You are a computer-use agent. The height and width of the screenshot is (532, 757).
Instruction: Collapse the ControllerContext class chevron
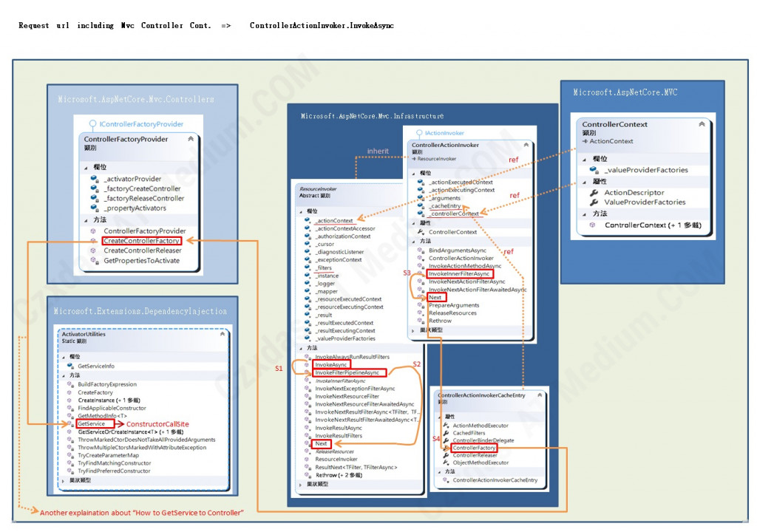(x=702, y=124)
